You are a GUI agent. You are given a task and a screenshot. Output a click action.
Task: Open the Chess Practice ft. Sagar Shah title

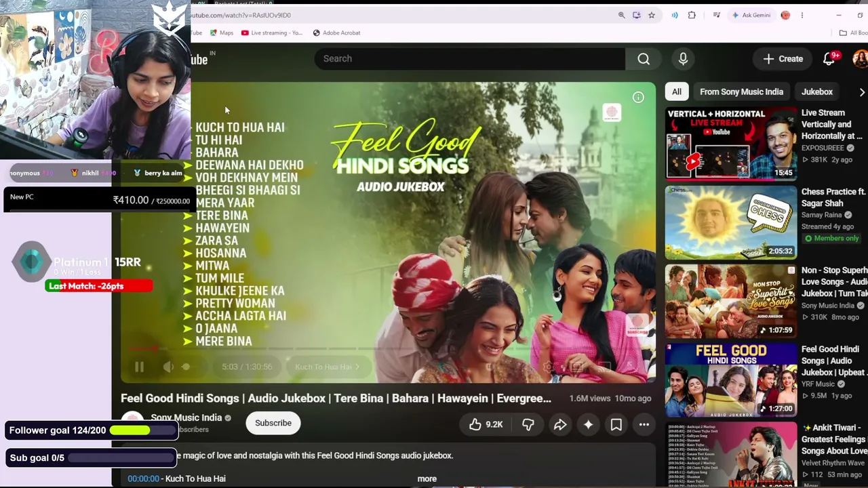(x=834, y=197)
